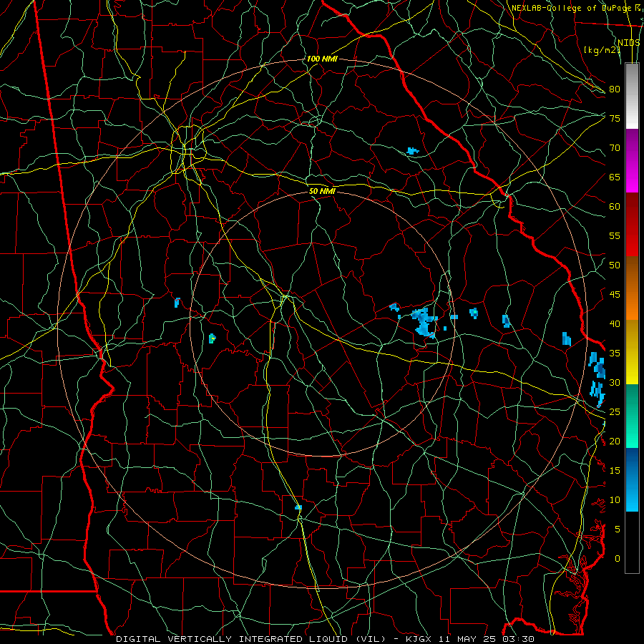Click the blue segment of the color bar
Screen dimensions: 644x644
click(632, 479)
